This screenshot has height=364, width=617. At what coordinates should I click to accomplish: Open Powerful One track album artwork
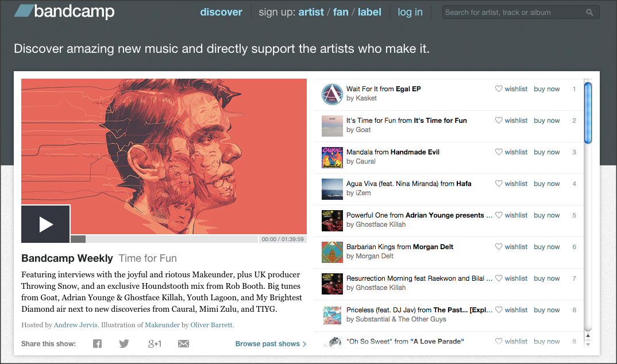[332, 220]
